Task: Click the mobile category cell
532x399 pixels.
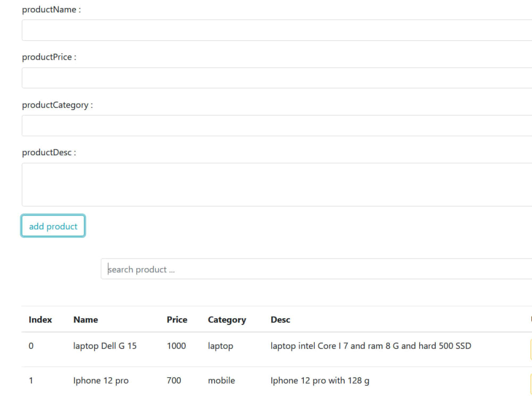Action: (221, 380)
